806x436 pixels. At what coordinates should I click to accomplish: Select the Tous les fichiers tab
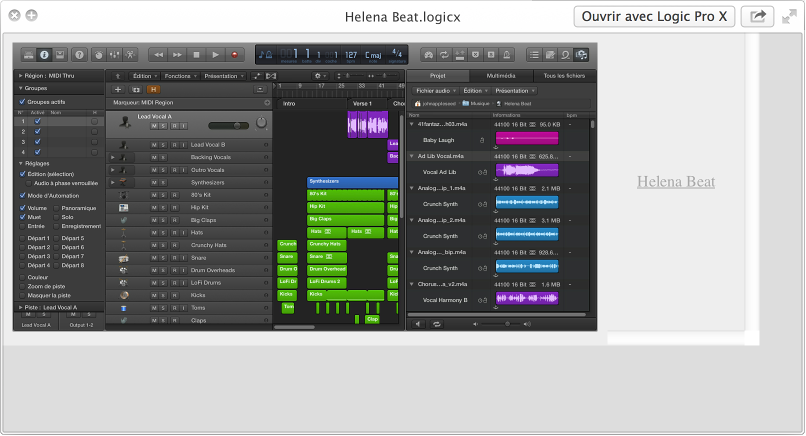coord(565,76)
